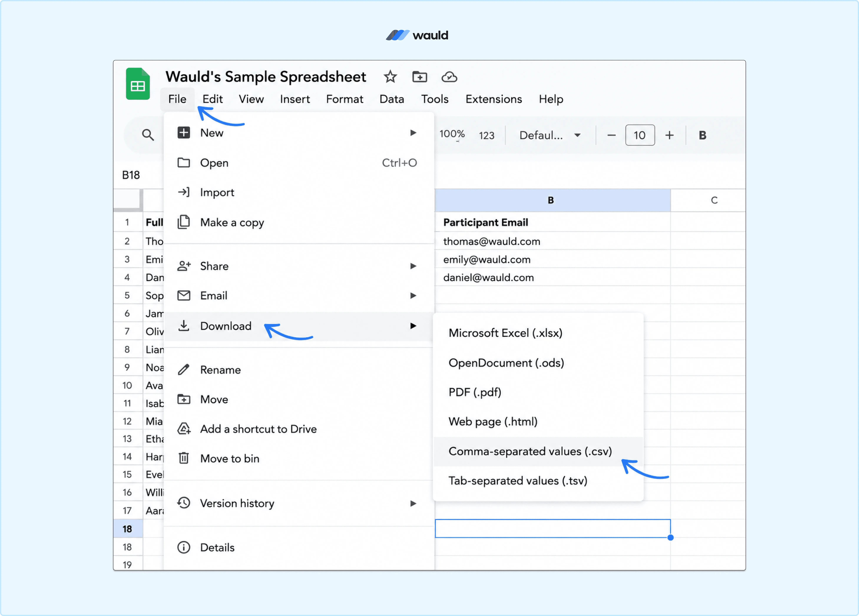Open the File menu
Viewport: 859px width, 616px height.
point(177,99)
